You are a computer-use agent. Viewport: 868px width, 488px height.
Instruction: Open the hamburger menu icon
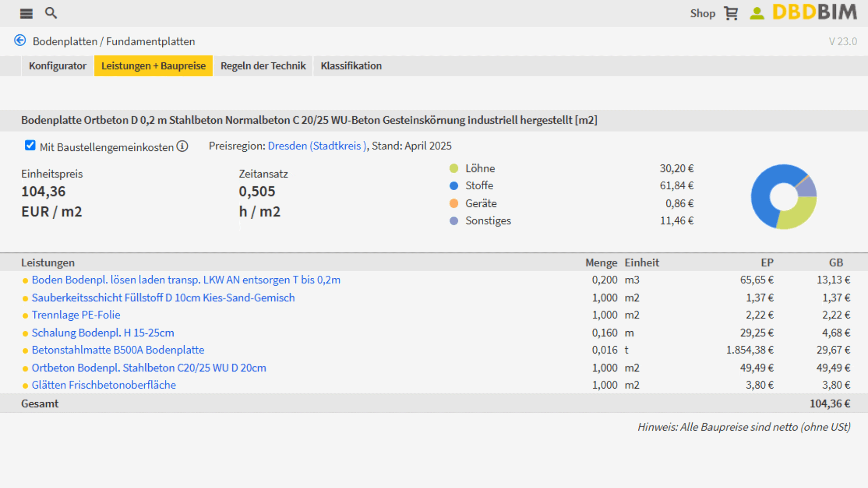click(26, 14)
